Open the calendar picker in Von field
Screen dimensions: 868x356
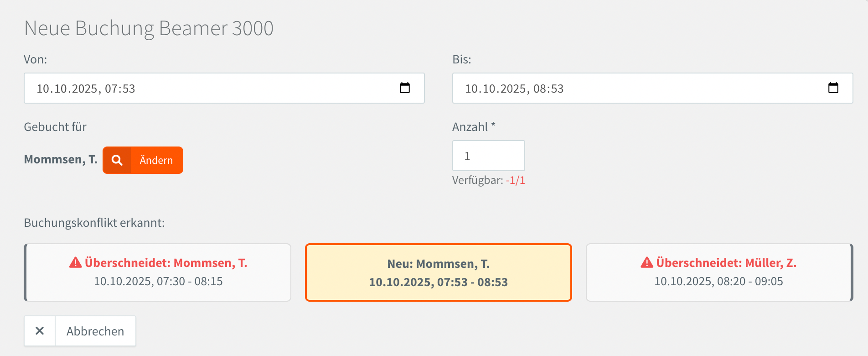click(x=405, y=88)
